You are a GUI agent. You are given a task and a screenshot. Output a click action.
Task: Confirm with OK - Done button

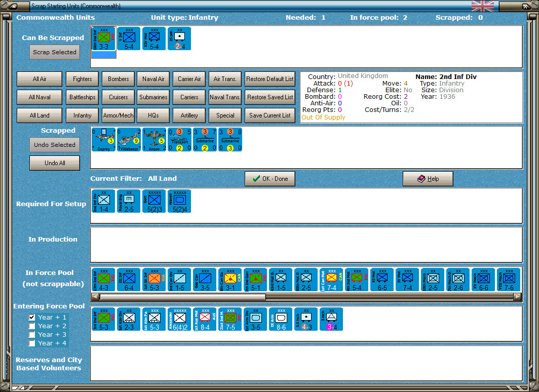click(270, 179)
